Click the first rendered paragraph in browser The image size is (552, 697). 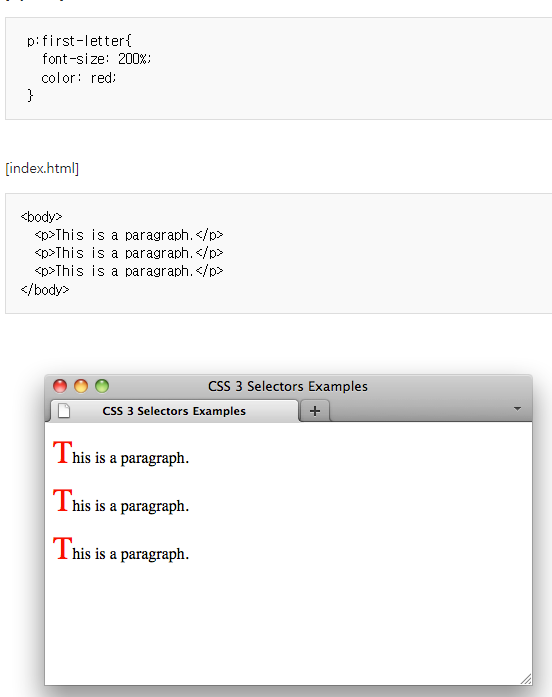tap(121, 453)
